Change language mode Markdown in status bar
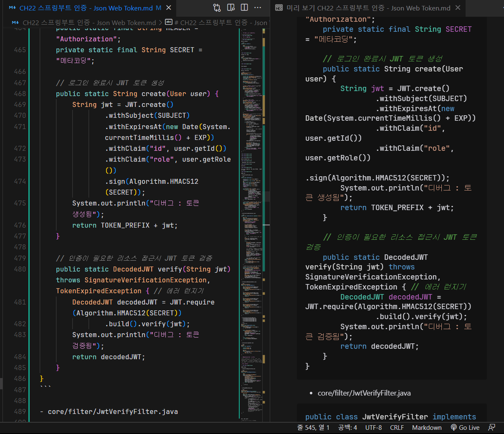The height and width of the screenshot is (434, 504). (x=427, y=427)
